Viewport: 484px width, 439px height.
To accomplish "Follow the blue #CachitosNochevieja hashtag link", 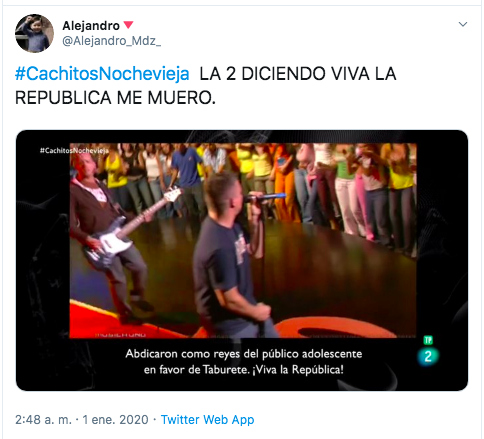I will click(102, 74).
